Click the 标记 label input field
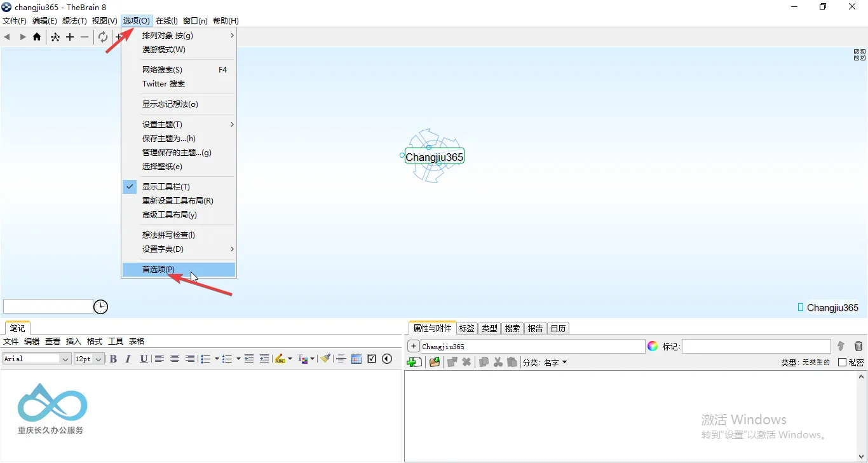 [x=756, y=346]
